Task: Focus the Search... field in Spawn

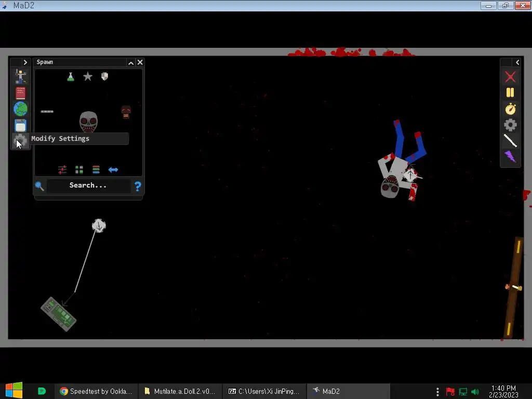Action: click(88, 185)
